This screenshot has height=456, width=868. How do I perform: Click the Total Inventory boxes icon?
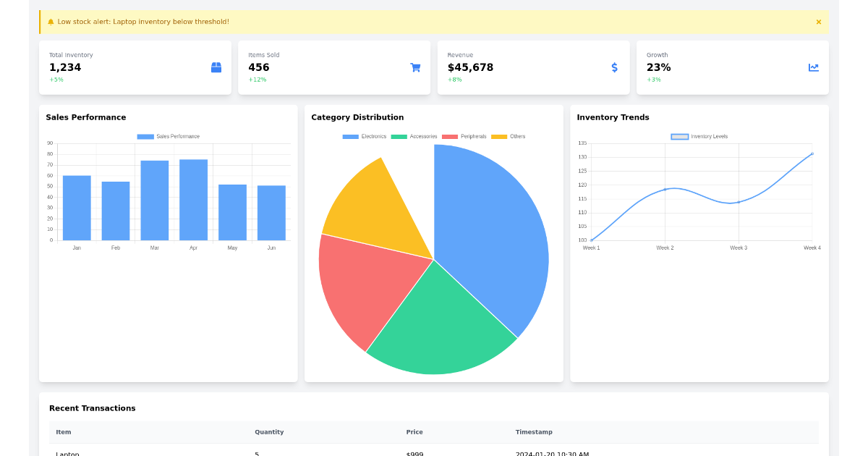pos(216,67)
